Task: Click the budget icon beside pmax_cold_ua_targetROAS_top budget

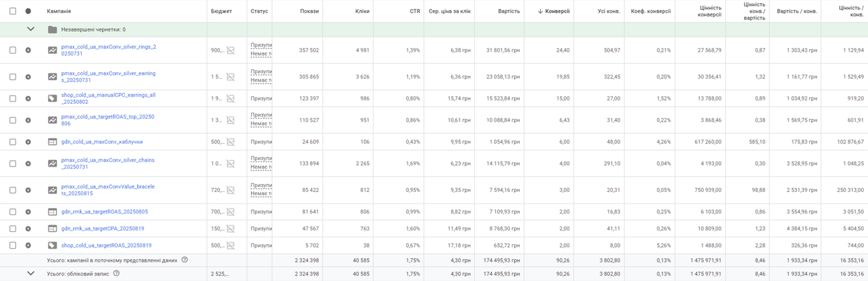Action: pos(231,120)
